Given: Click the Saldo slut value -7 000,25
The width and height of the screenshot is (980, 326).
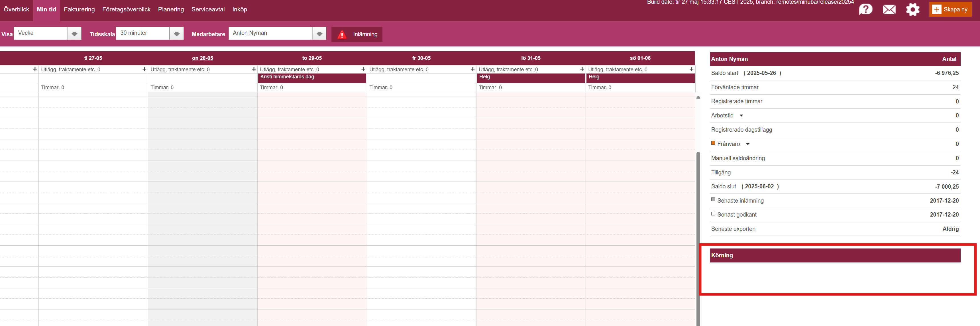Looking at the screenshot, I should click(x=947, y=187).
